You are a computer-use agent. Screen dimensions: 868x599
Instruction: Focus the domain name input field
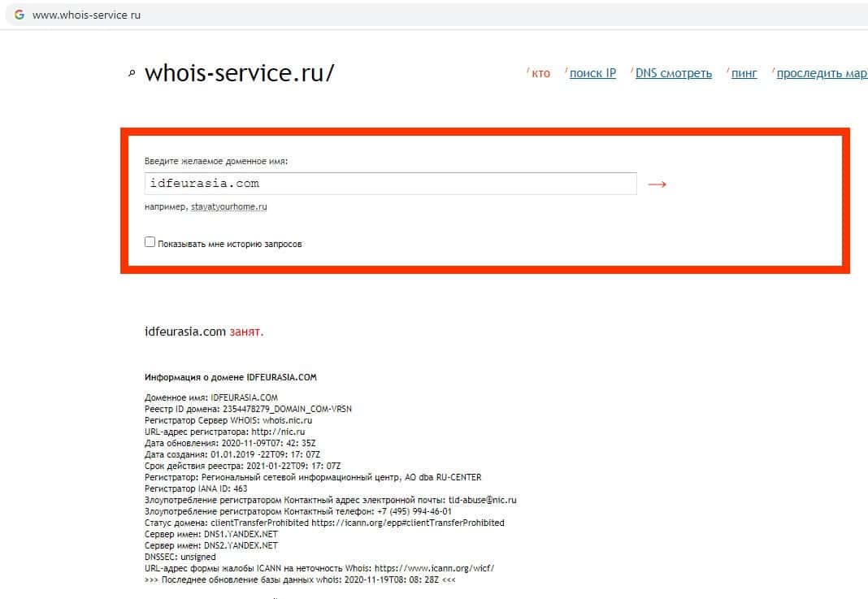(x=390, y=184)
